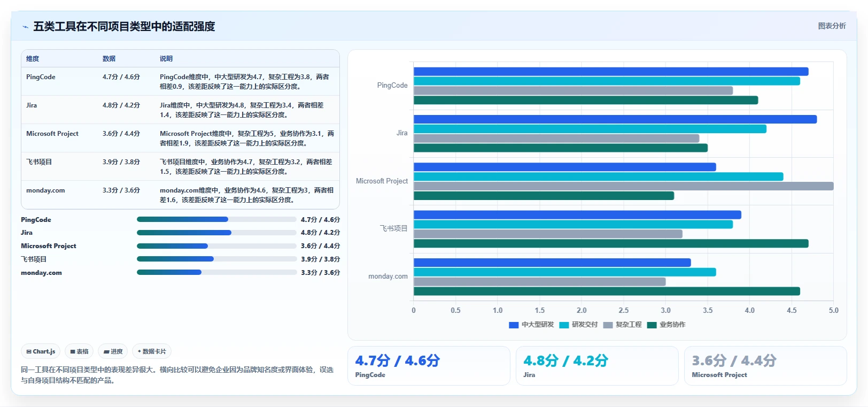Viewport: 868px width, 407px height.
Task: Toggle the 中大型研发 legend entry
Action: click(x=531, y=325)
